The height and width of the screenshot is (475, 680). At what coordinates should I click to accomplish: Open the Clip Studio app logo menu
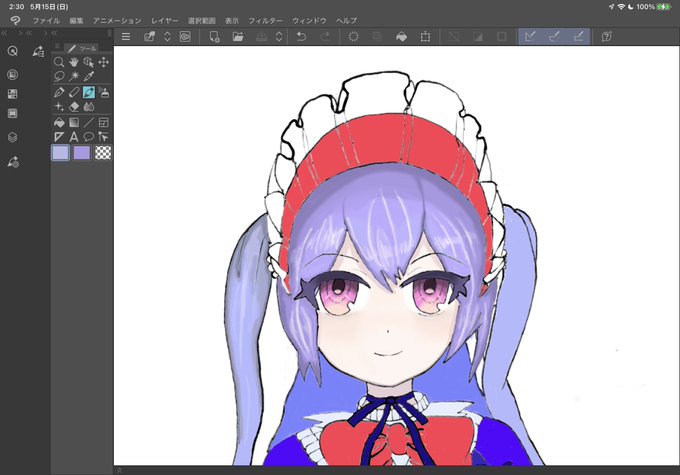[15, 20]
